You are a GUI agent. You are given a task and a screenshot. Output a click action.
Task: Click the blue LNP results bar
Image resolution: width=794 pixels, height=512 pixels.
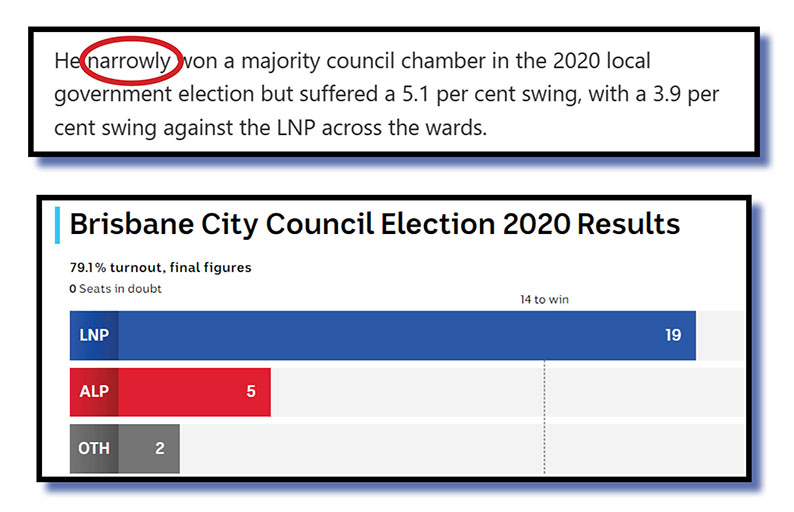pos(400,335)
